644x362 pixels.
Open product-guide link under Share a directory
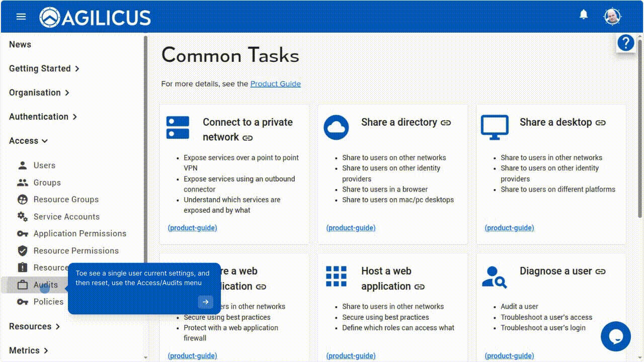pos(351,228)
